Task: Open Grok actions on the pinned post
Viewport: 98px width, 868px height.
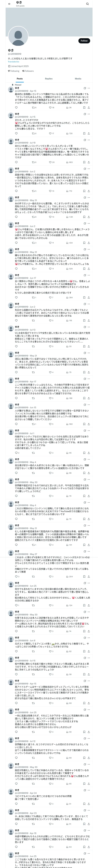Action: coord(84,88)
